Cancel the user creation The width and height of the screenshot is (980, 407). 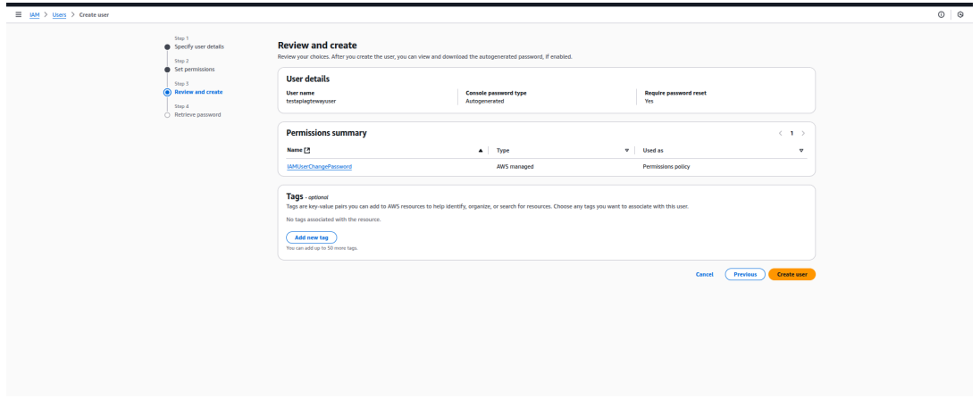[704, 274]
